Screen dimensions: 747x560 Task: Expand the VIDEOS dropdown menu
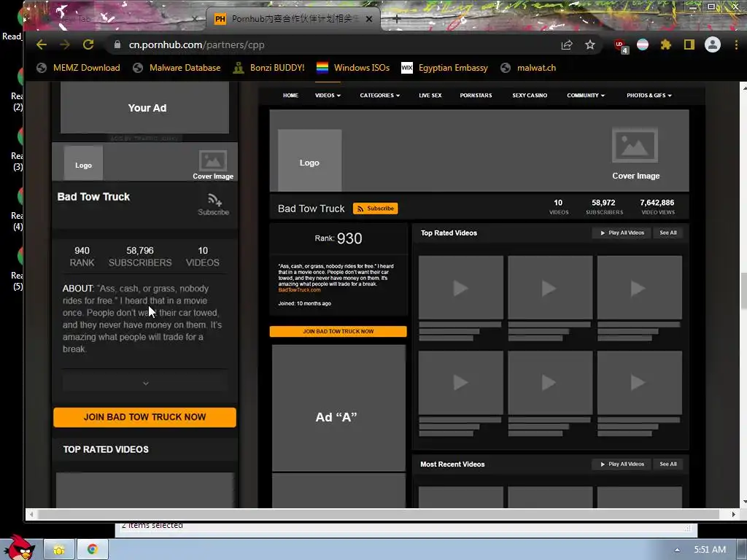click(x=328, y=96)
